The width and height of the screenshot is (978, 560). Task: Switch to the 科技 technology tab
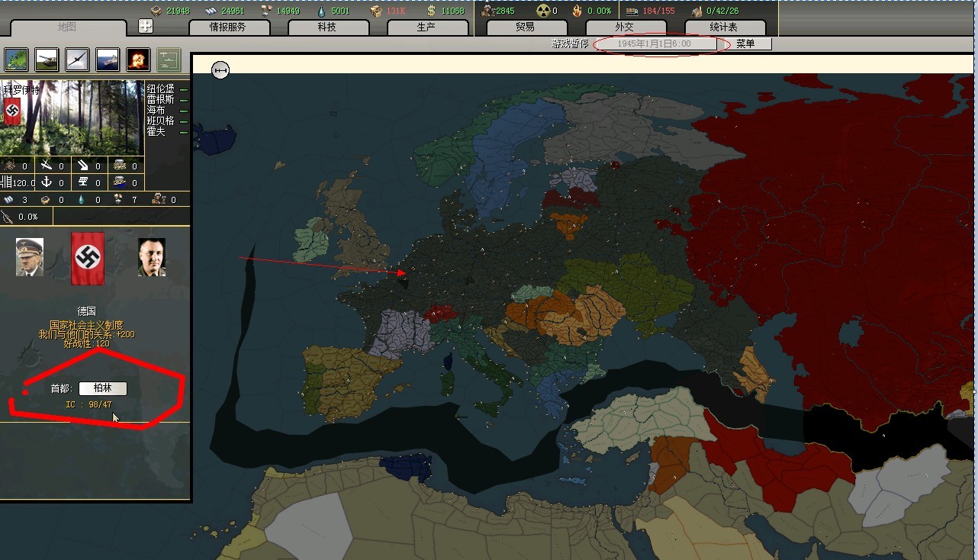(x=327, y=27)
